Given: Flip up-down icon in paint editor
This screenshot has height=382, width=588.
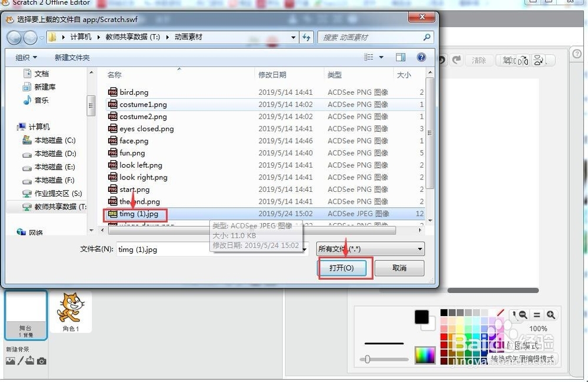Looking at the screenshot, I should pos(539,61).
